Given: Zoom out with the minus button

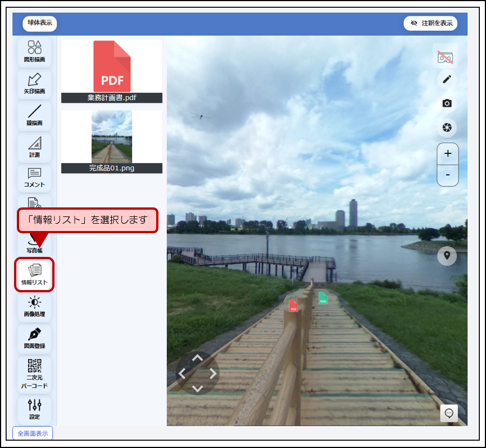Looking at the screenshot, I should (x=448, y=175).
